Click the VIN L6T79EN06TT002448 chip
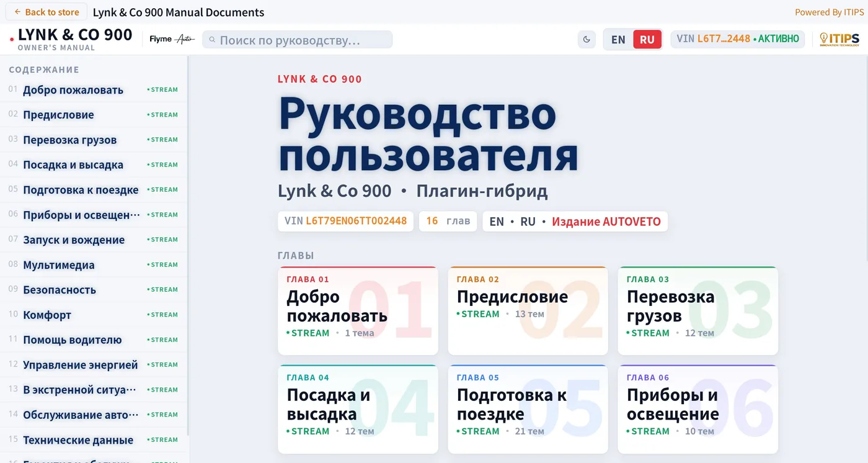Image resolution: width=868 pixels, height=463 pixels. click(x=345, y=221)
